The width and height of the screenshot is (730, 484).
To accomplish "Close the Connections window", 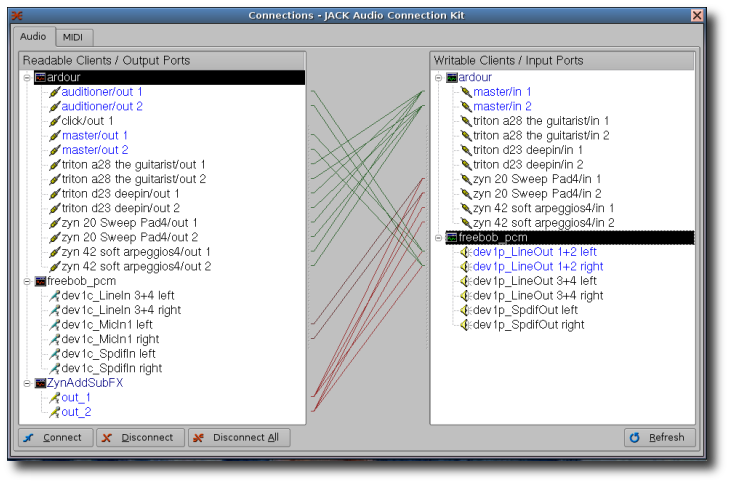I will (697, 15).
